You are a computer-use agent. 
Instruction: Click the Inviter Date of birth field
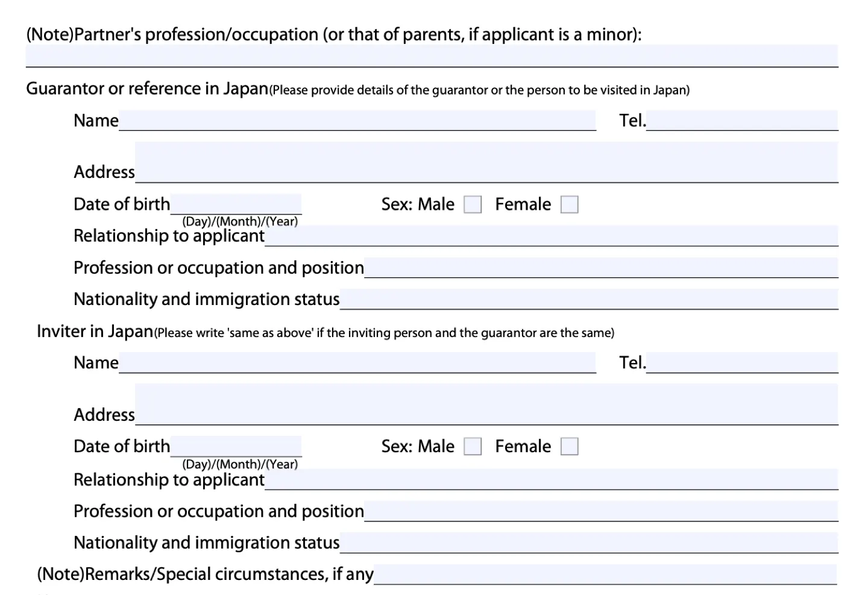coord(236,446)
